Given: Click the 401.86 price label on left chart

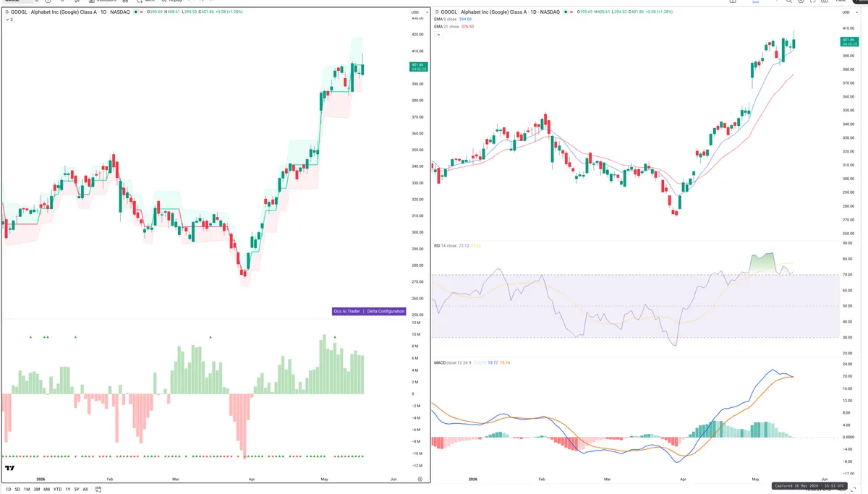Looking at the screenshot, I should (x=419, y=67).
